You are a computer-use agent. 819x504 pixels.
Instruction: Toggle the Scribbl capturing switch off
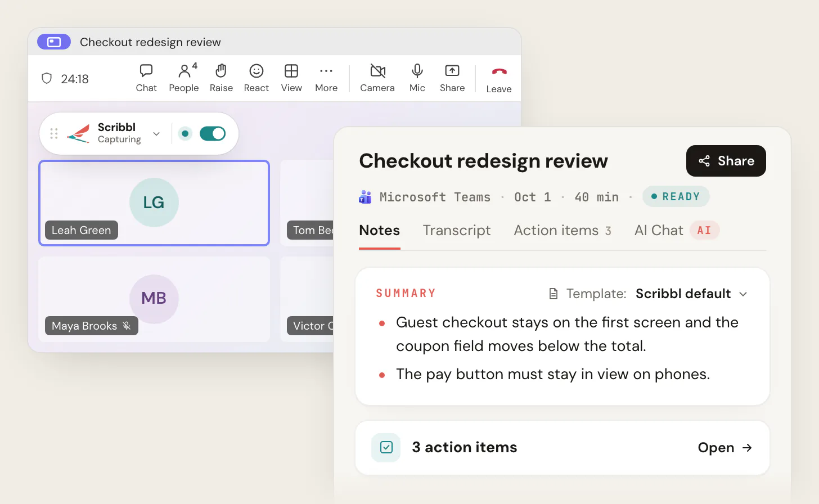[213, 133]
